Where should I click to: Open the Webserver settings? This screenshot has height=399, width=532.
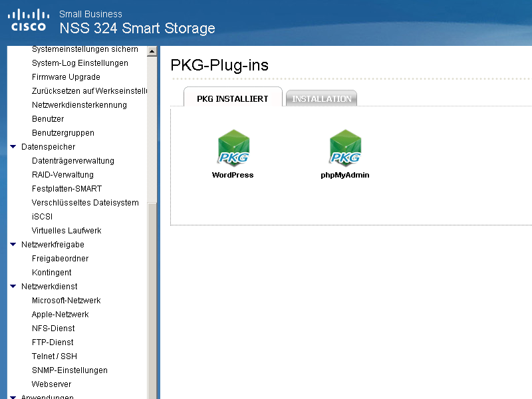click(52, 384)
